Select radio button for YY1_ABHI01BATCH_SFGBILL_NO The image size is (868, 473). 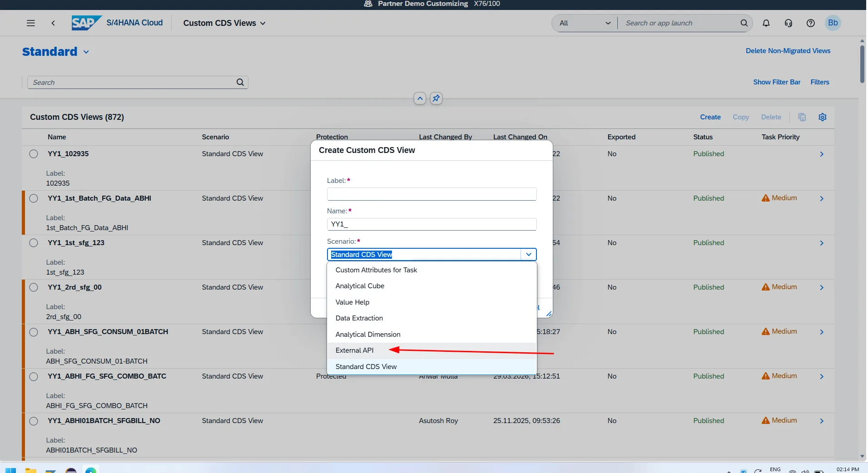pos(34,421)
